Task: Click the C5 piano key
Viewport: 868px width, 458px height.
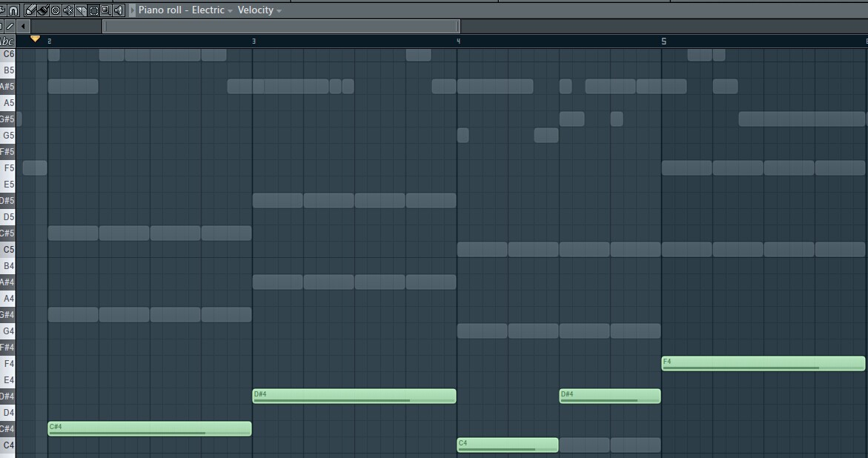Action: [x=7, y=250]
